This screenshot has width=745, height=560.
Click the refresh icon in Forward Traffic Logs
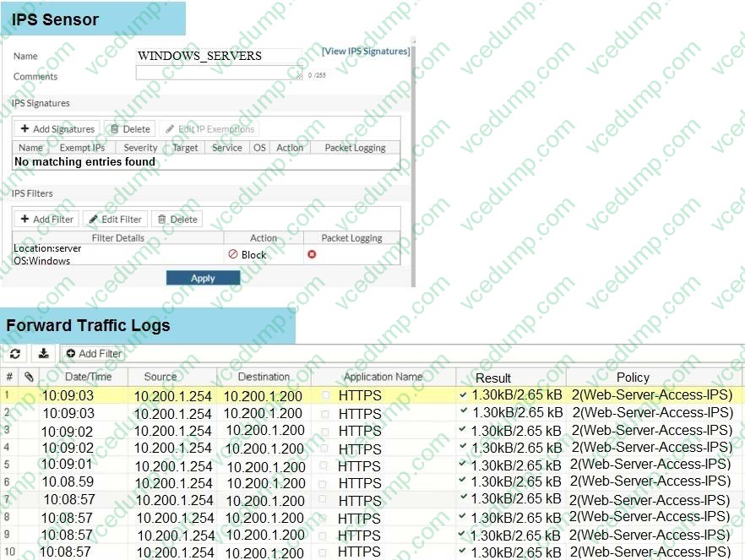[15, 354]
